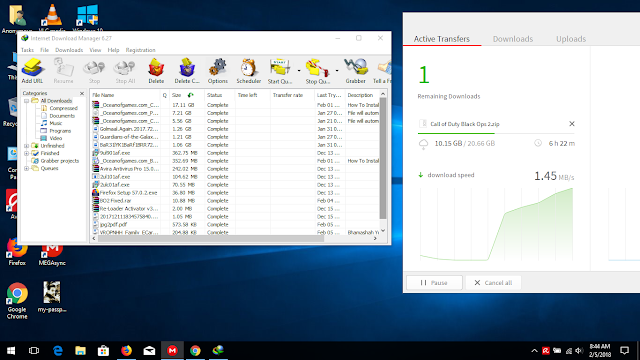The height and width of the screenshot is (360, 640).
Task: Switch to Internet Download Manager in the taskbar
Action: tap(218, 351)
